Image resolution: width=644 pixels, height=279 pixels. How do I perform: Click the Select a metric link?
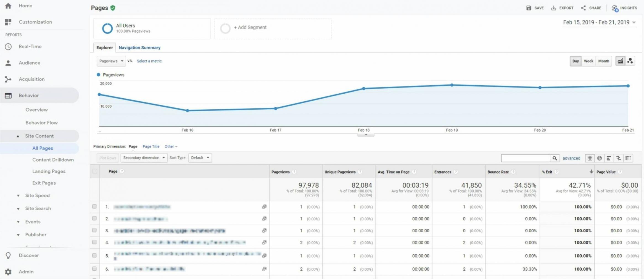pos(149,61)
